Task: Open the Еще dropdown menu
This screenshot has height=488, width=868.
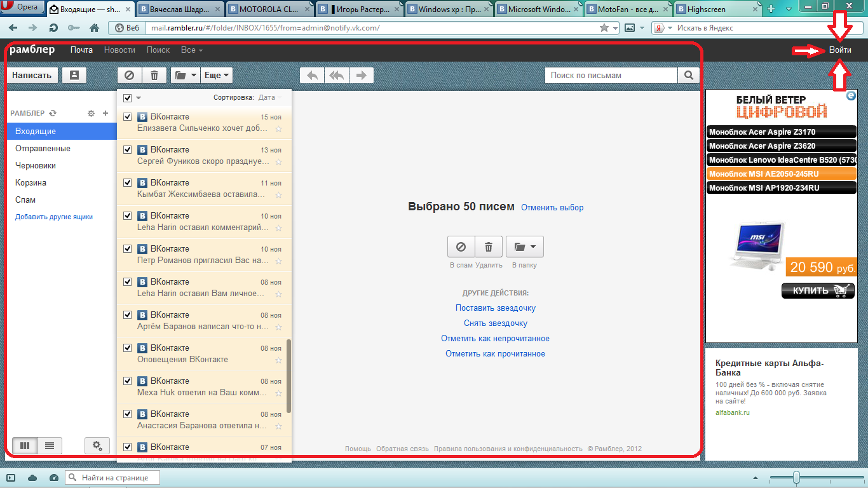Action: click(x=217, y=75)
